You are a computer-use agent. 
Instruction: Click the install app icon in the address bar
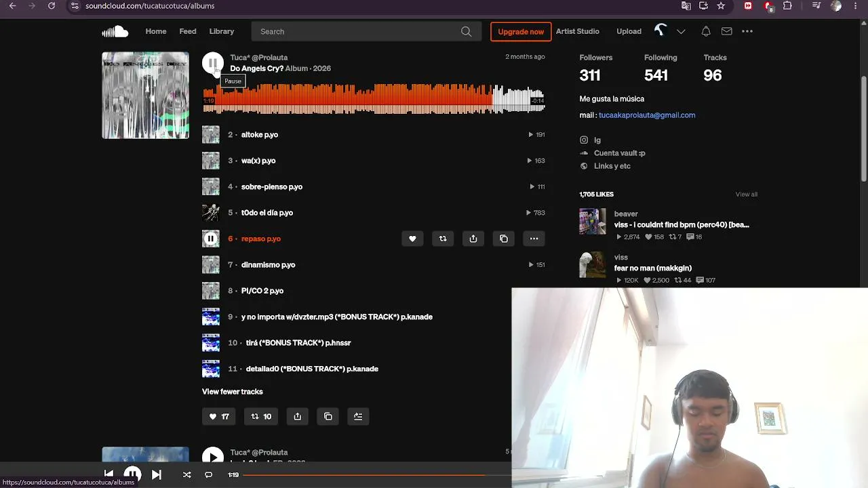pyautogui.click(x=703, y=6)
